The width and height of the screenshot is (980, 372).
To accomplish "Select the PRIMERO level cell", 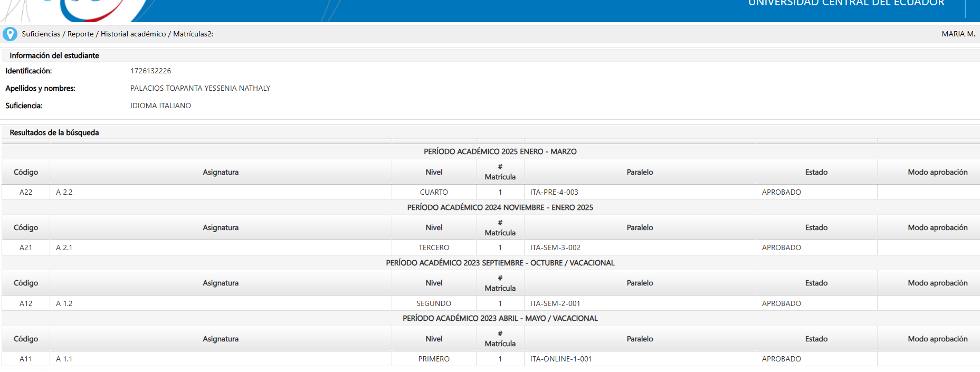I will coord(434,359).
